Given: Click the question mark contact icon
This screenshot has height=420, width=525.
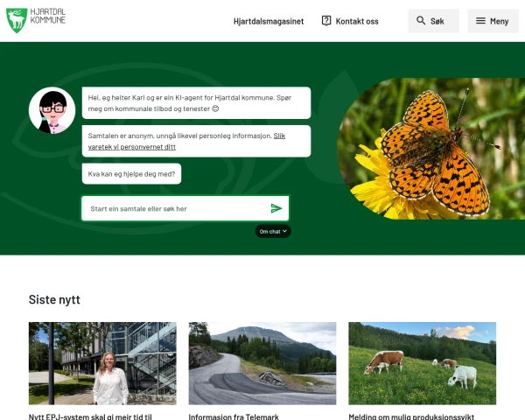Looking at the screenshot, I should (x=326, y=21).
